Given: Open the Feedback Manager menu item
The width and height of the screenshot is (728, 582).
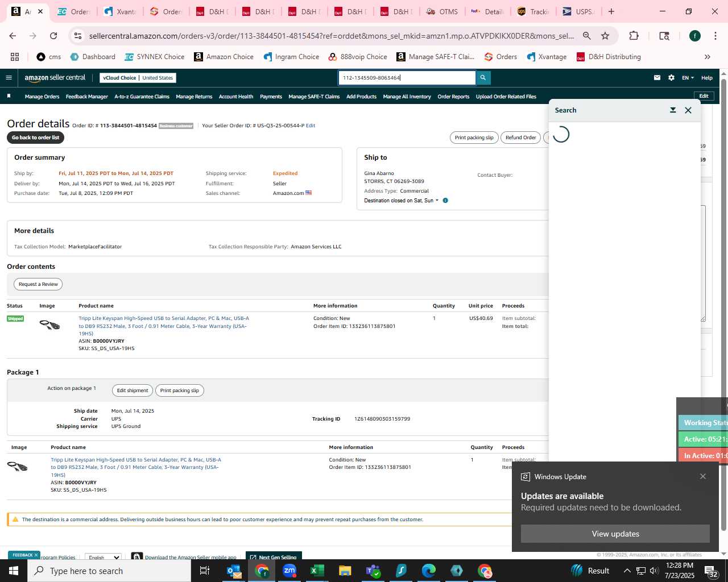Looking at the screenshot, I should pos(86,97).
